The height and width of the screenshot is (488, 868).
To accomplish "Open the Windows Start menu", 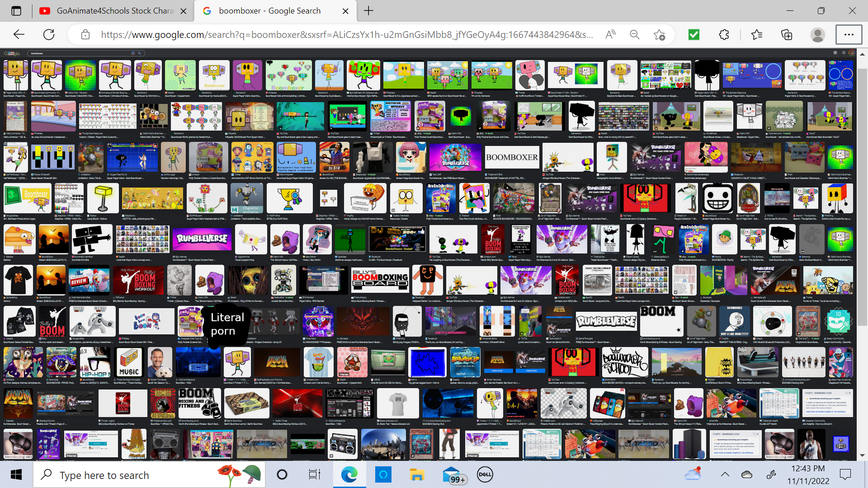I will click(16, 475).
